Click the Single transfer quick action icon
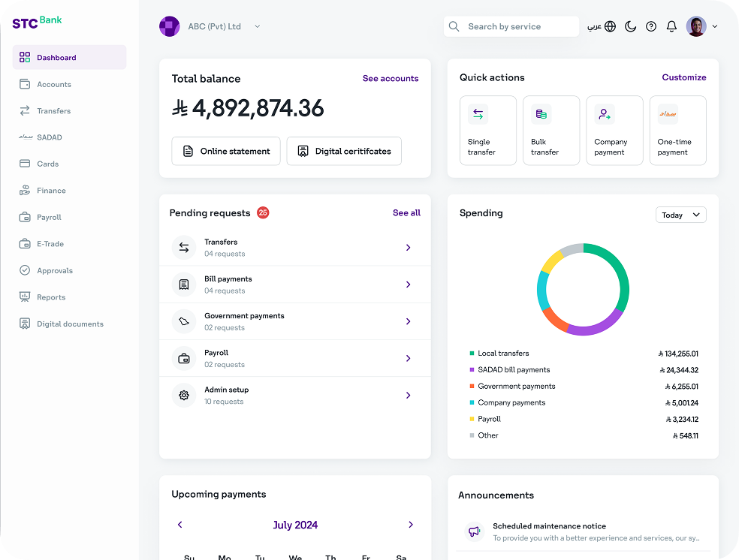This screenshot has width=739, height=560. coord(478,115)
